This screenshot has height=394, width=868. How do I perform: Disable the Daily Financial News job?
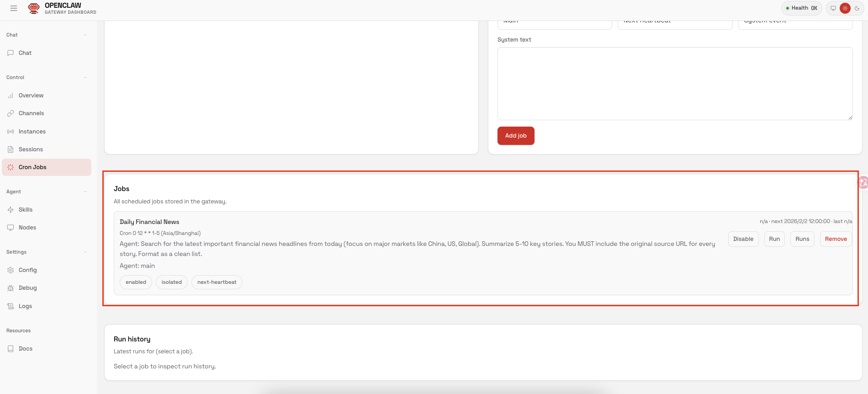(x=743, y=239)
